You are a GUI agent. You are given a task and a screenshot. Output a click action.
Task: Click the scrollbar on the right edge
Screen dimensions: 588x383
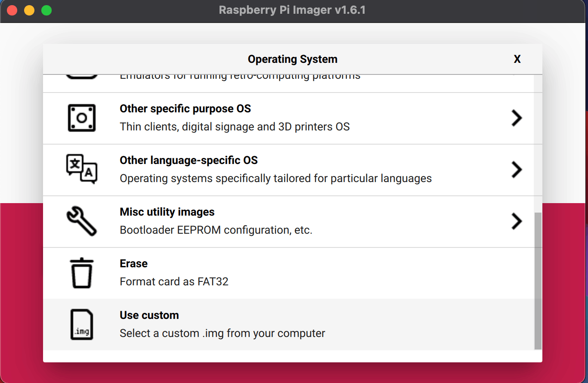536,280
